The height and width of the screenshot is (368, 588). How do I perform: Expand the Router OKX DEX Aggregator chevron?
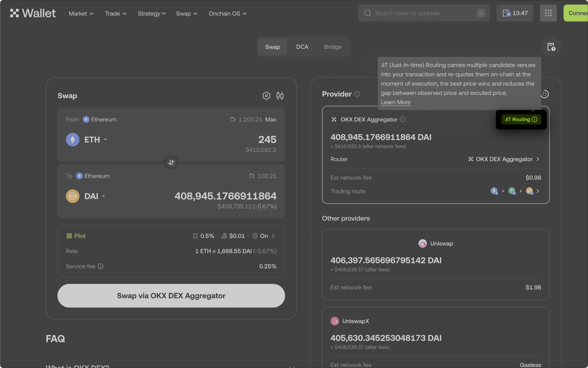coord(538,159)
